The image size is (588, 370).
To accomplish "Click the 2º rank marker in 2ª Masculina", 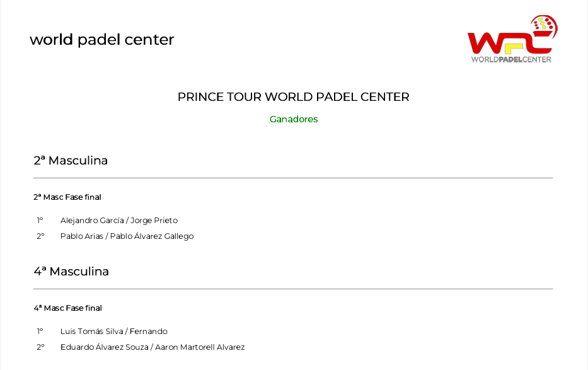I will click(x=40, y=236).
